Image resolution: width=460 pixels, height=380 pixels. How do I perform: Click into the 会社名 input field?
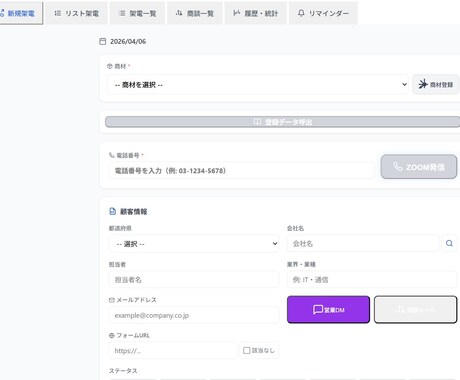tap(363, 243)
